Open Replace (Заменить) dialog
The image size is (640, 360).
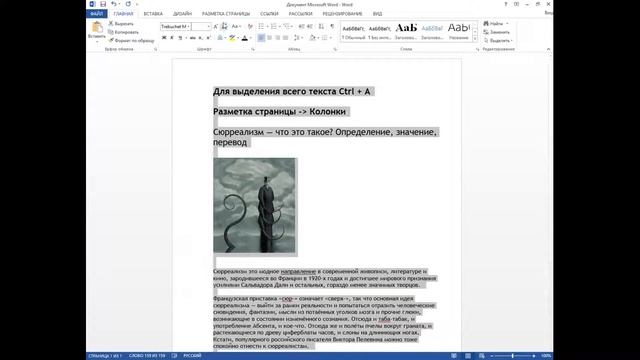[x=497, y=32]
